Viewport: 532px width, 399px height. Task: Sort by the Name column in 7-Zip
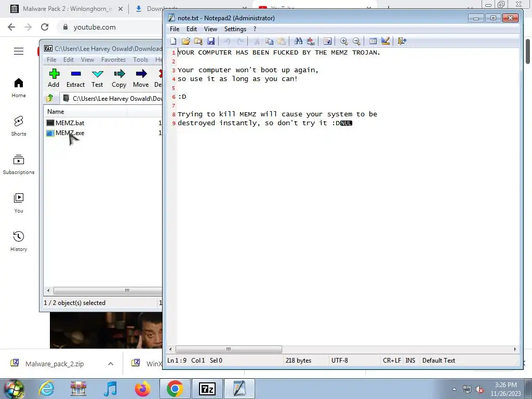click(85, 112)
